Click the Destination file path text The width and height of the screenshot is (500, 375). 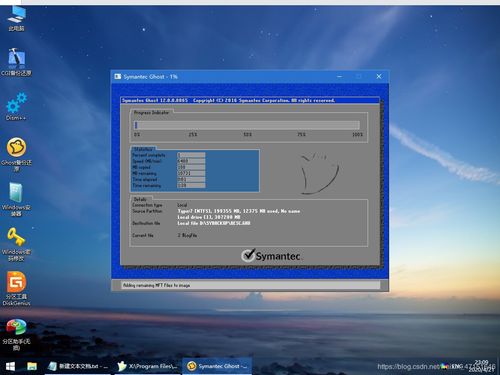click(x=214, y=223)
